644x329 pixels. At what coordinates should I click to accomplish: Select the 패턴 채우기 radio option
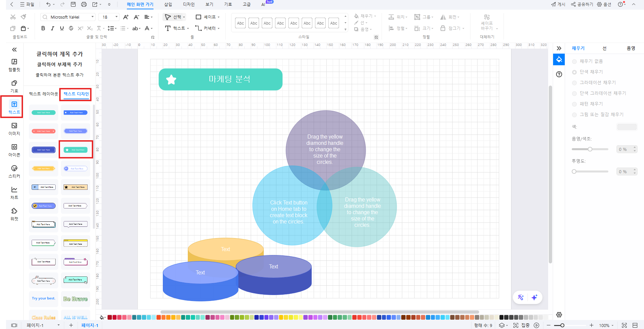tap(574, 104)
